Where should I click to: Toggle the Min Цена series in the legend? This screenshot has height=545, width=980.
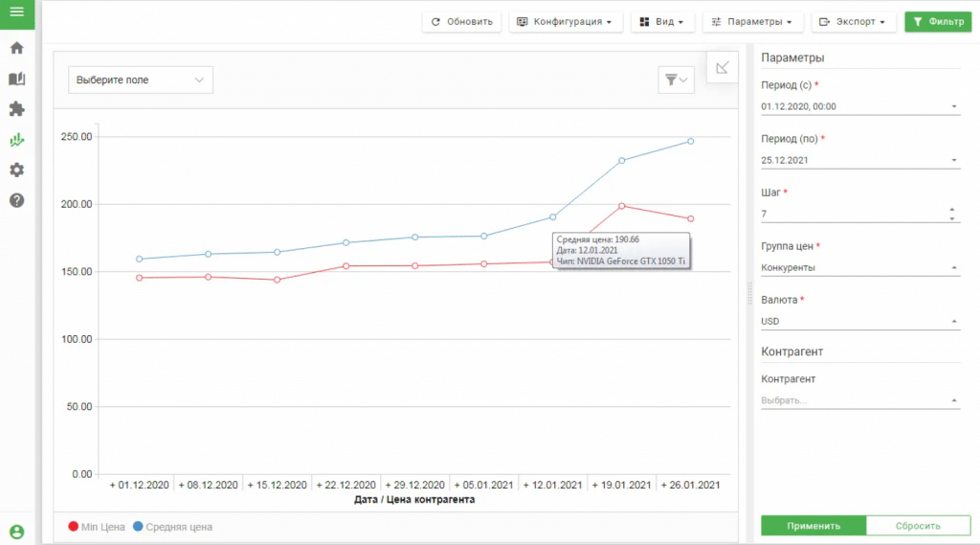[97, 527]
